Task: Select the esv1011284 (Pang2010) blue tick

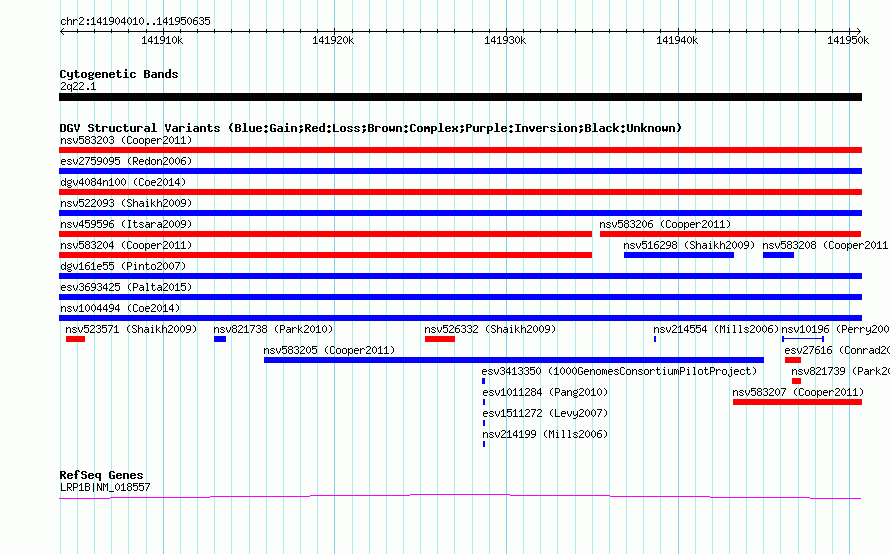Action: pyautogui.click(x=484, y=402)
